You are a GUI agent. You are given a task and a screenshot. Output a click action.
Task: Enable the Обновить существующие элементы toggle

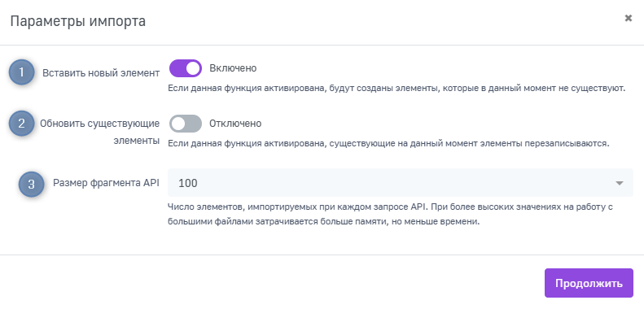(186, 124)
